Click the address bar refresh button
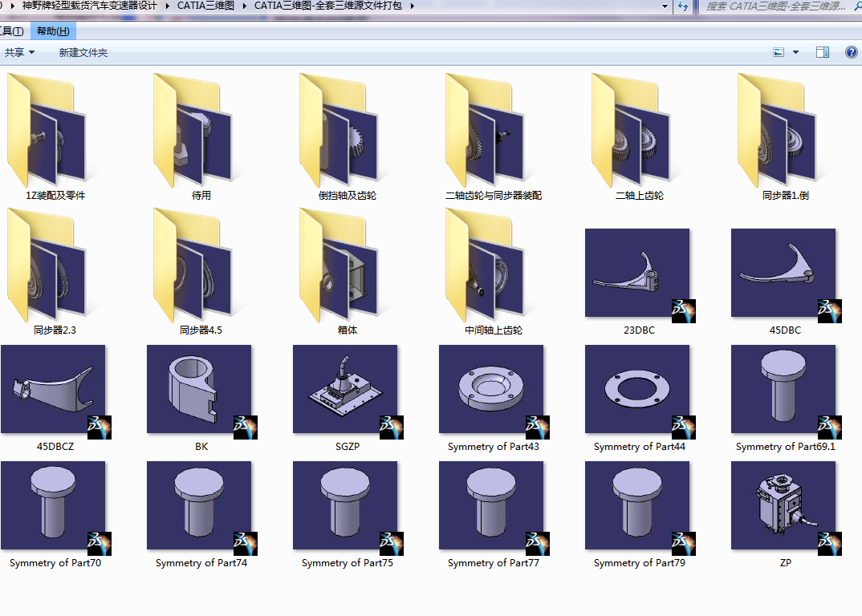 (x=683, y=6)
